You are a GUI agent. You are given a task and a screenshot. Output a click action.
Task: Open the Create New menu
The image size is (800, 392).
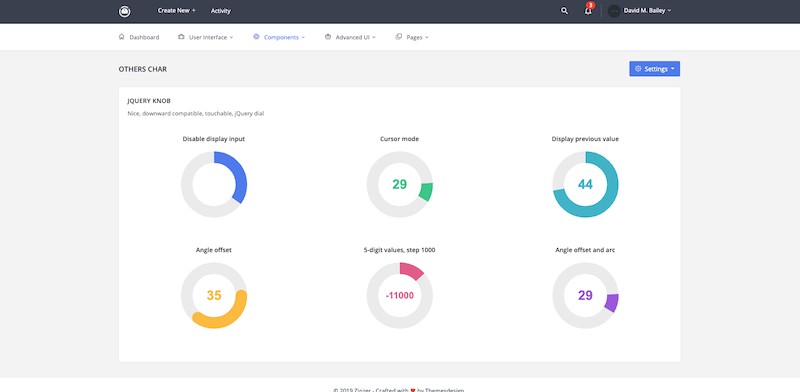pyautogui.click(x=177, y=11)
